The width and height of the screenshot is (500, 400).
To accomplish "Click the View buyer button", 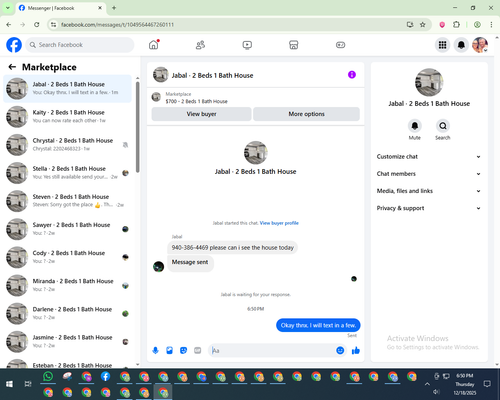I will point(201,114).
